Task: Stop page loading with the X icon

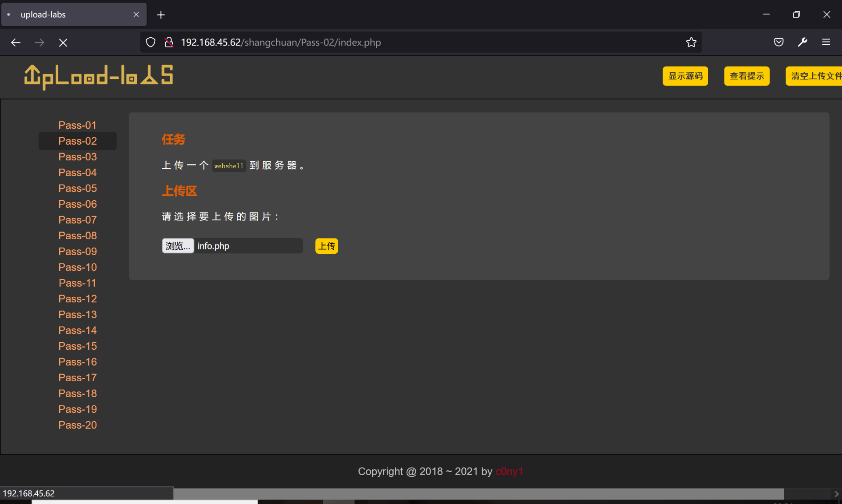Action: pos(63,43)
